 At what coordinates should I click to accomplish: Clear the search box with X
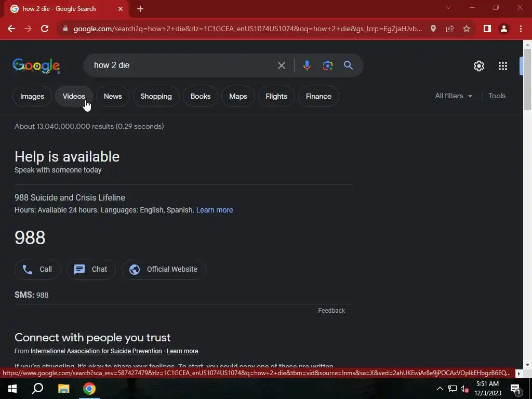point(281,65)
